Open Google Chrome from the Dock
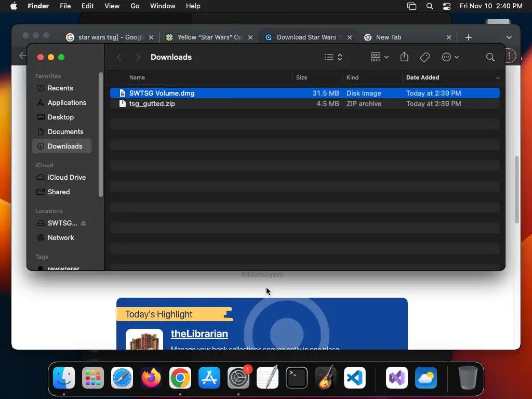 pyautogui.click(x=180, y=378)
